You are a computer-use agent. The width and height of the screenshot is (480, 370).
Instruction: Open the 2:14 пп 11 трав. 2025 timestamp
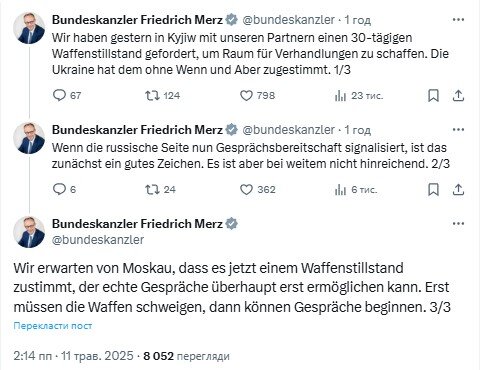tap(73, 356)
